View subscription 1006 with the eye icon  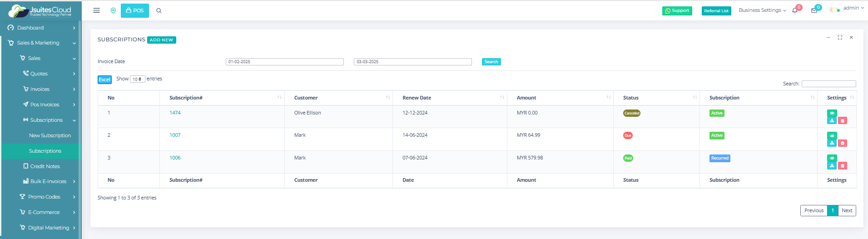click(832, 158)
